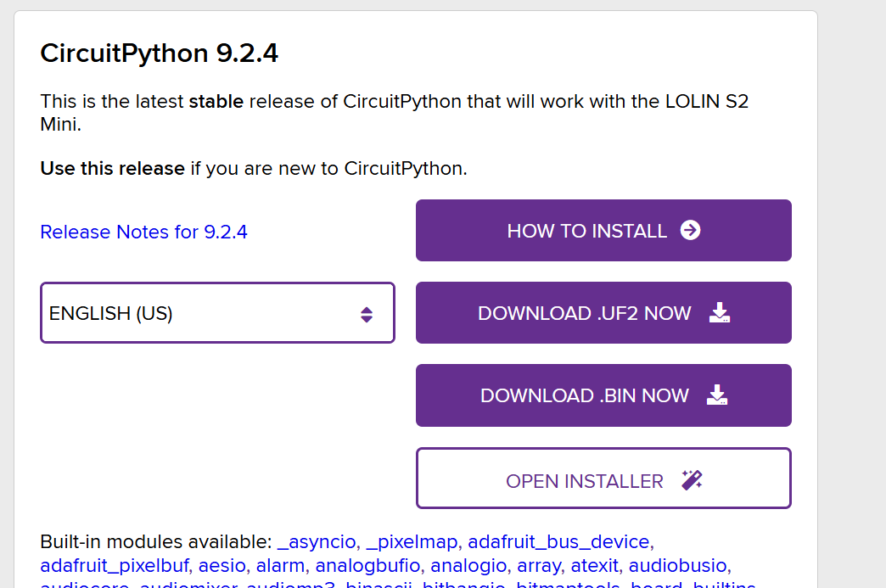
Task: Click the up-down arrows in language selector
Action: (367, 314)
